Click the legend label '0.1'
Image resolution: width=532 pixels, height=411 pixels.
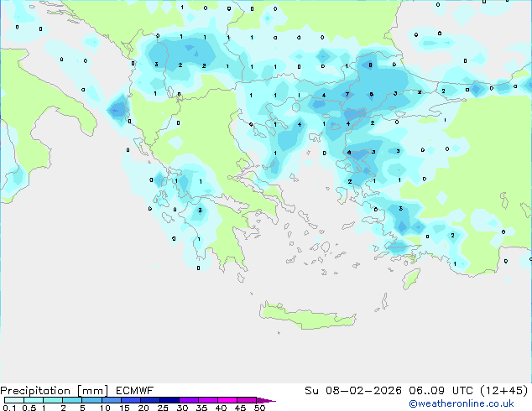(9, 408)
